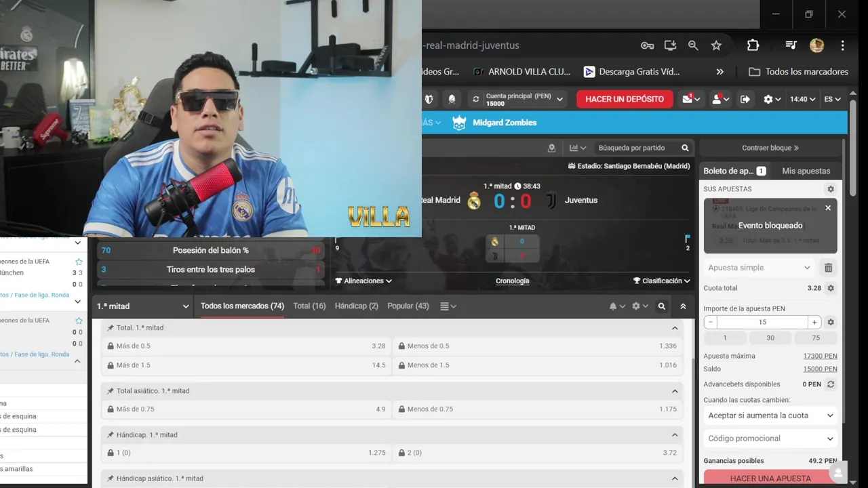Bookmark this page with the star icon
Viewport: 868px width, 488px height.
click(716, 45)
